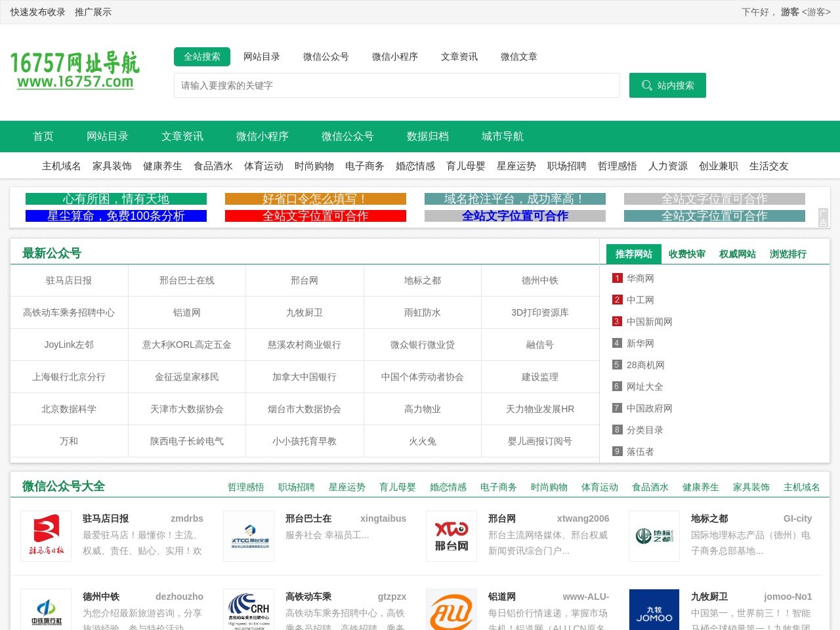Open 城市导航 in the green navbar
Image resolution: width=840 pixels, height=630 pixels.
click(x=503, y=136)
